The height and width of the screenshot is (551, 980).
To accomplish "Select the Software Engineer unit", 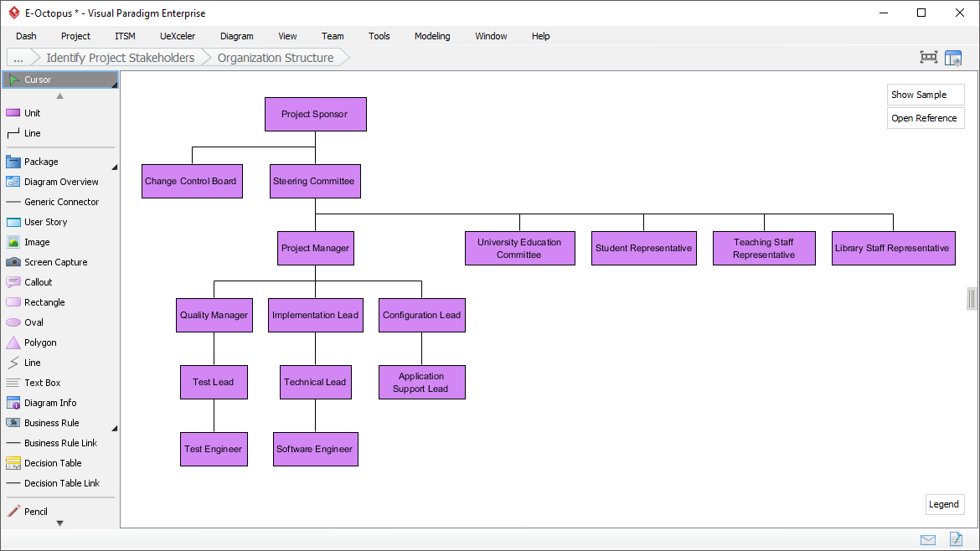I will coord(316,449).
